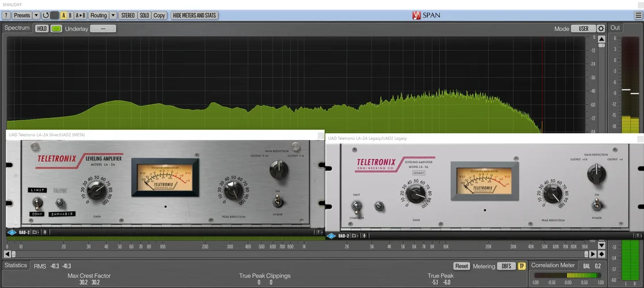644x288 pixels.
Task: Open the Presets dropdown arrow
Action: coord(36,16)
